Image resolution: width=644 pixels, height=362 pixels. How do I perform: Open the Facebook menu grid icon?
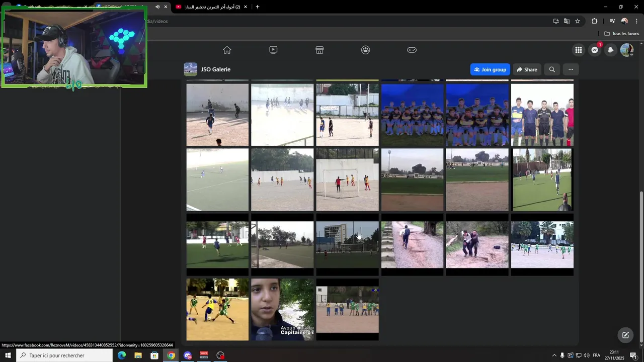(x=579, y=50)
